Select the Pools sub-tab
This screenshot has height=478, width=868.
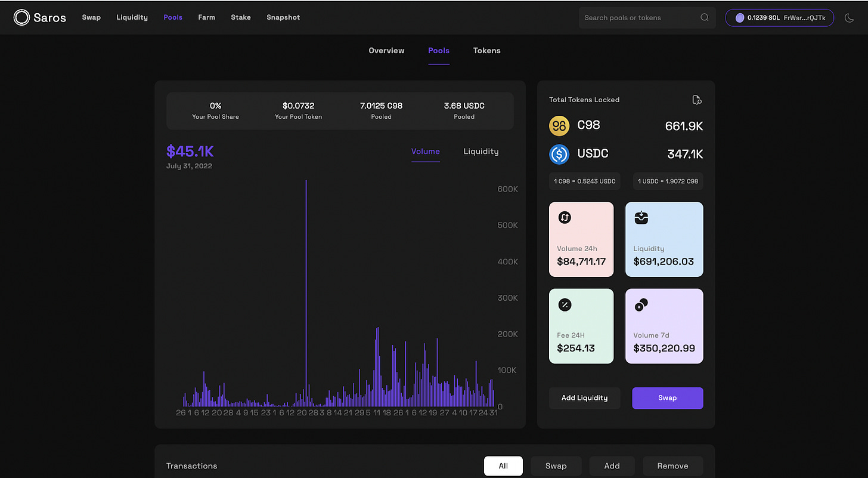click(439, 51)
